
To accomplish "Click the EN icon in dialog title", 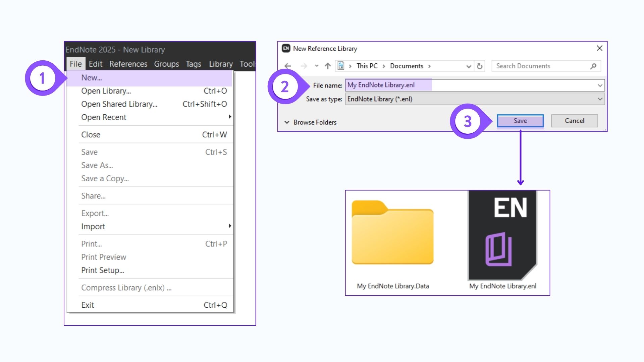I will pyautogui.click(x=286, y=48).
